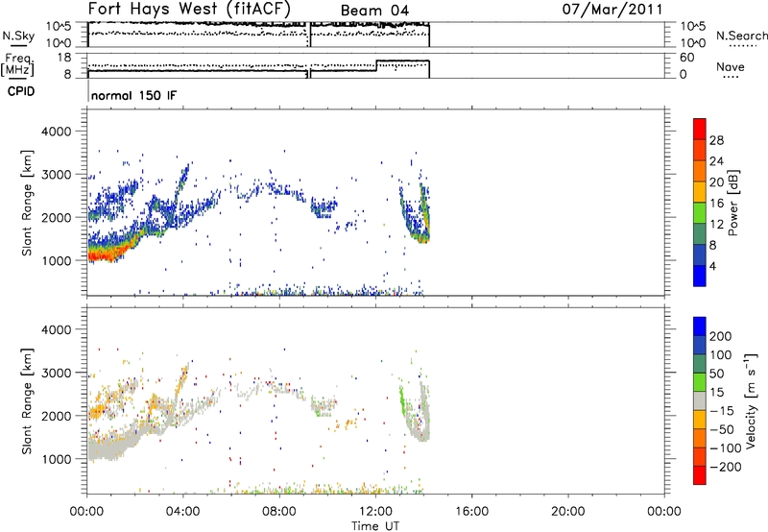The width and height of the screenshot is (768, 532).
Task: Click the "-15" label on the velocity colorbar
Action: pos(722,411)
